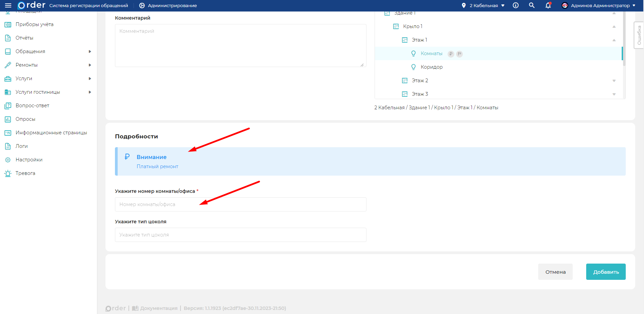Click the info circle icon in header

[x=516, y=5]
